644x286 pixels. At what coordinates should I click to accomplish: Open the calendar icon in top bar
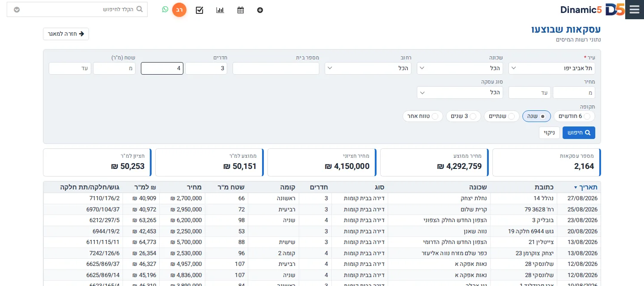tap(241, 10)
